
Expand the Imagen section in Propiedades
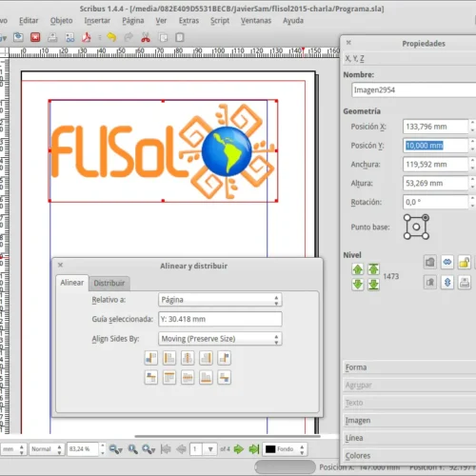(409, 421)
